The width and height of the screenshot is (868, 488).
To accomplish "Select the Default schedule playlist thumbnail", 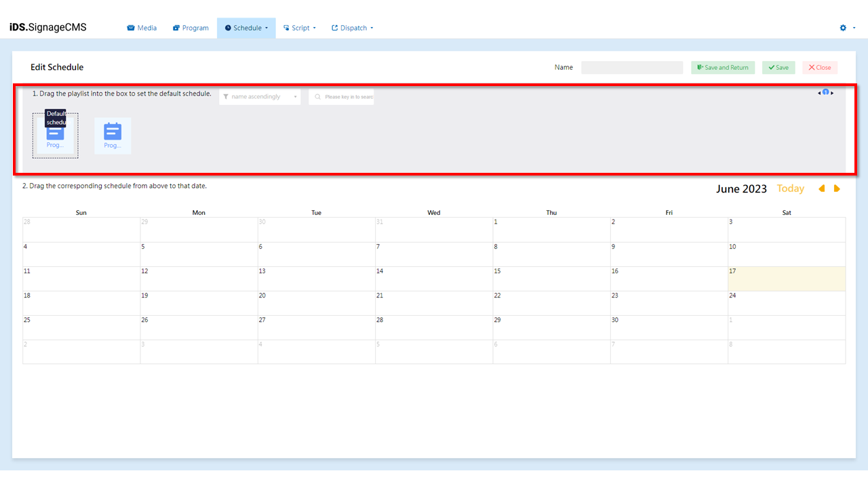I will tap(55, 136).
